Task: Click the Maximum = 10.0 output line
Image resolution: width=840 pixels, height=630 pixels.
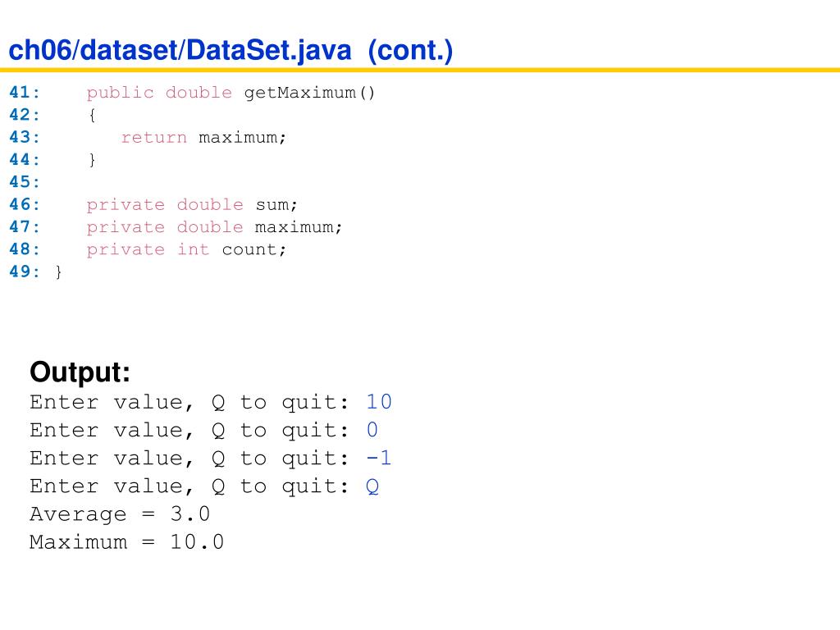Action: click(126, 542)
